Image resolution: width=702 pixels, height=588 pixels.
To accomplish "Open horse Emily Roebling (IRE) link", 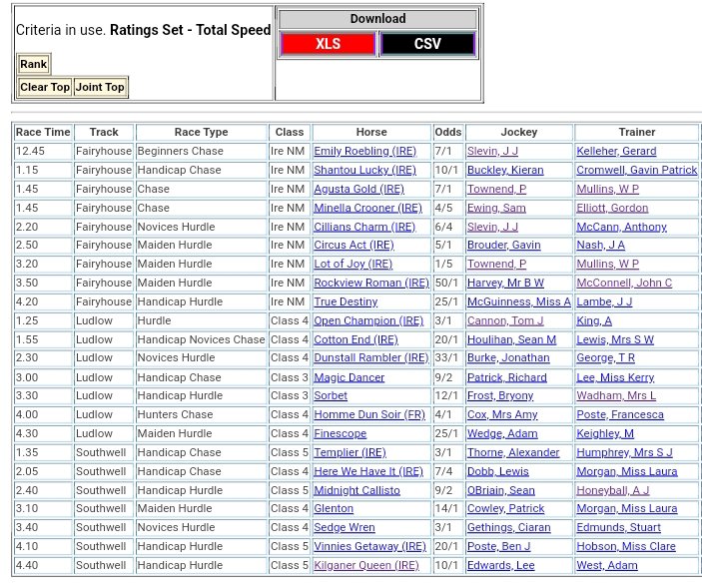I will [x=364, y=151].
